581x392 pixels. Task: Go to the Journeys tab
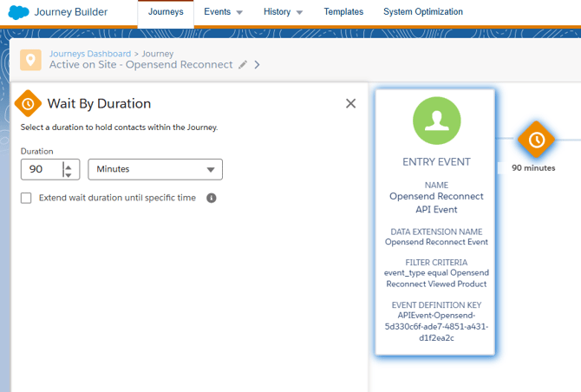tap(166, 12)
